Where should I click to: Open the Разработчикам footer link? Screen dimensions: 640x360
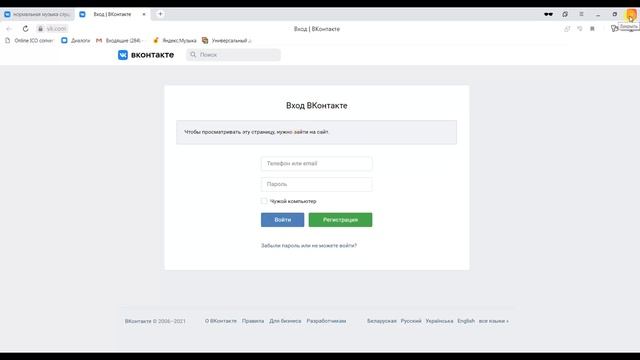click(x=326, y=321)
